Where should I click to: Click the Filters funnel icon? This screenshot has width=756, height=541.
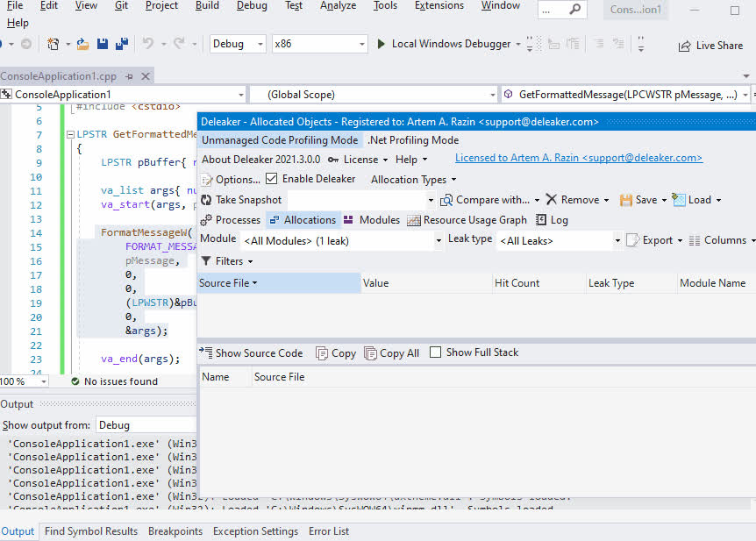[206, 261]
